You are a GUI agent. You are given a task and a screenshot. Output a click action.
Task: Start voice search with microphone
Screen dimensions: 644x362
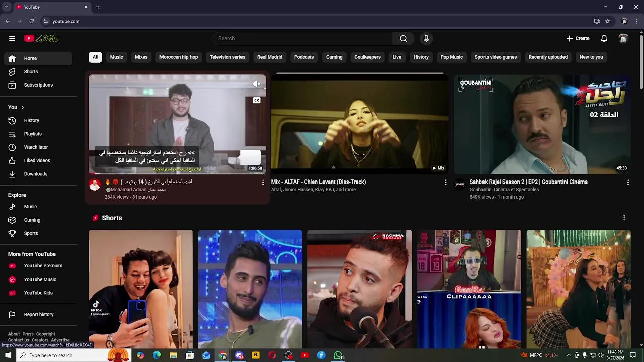coord(426,38)
